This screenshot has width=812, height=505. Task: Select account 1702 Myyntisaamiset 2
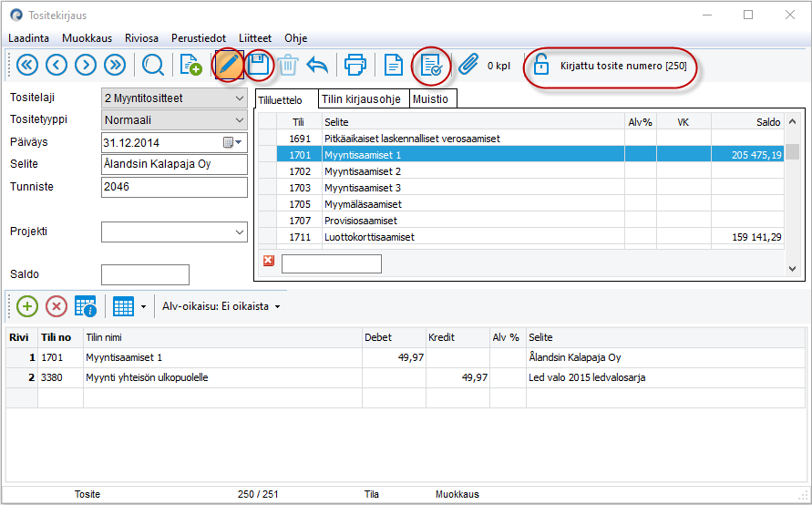[x=521, y=171]
